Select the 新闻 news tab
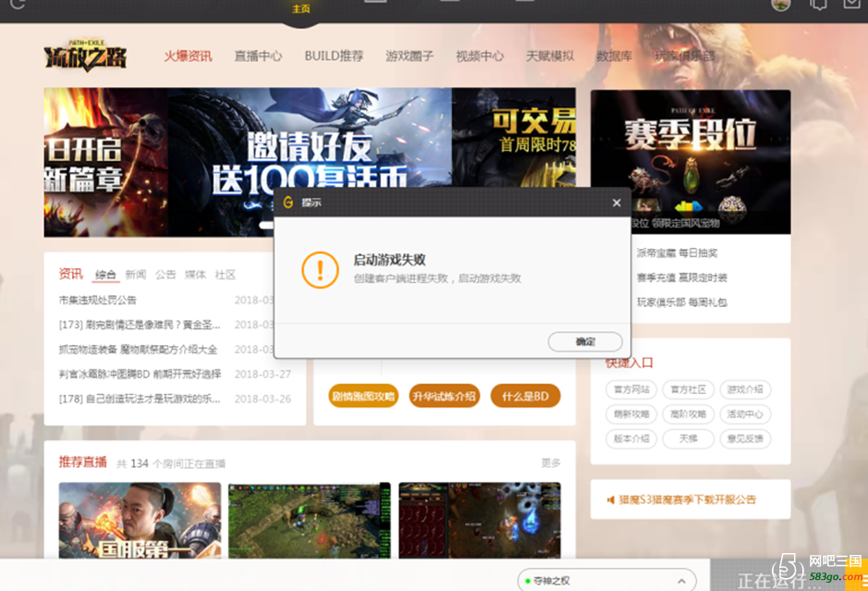This screenshot has width=868, height=591. [136, 275]
